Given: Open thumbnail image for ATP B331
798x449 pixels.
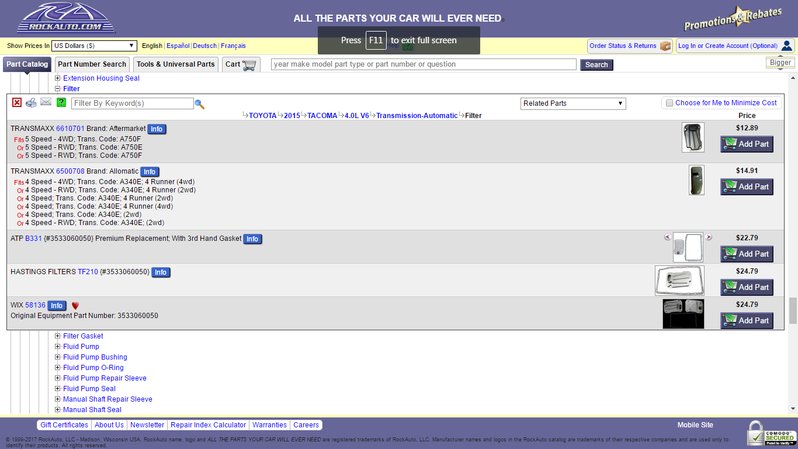Looking at the screenshot, I should pos(688,247).
